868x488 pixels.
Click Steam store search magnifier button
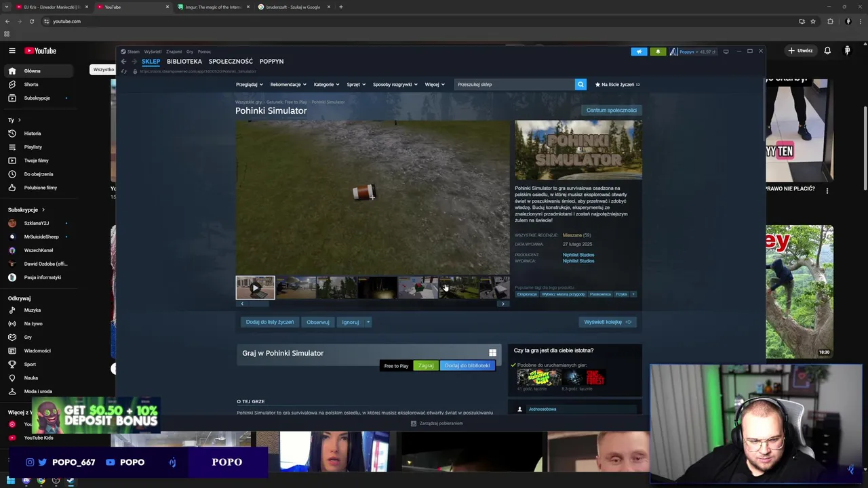[x=580, y=85]
